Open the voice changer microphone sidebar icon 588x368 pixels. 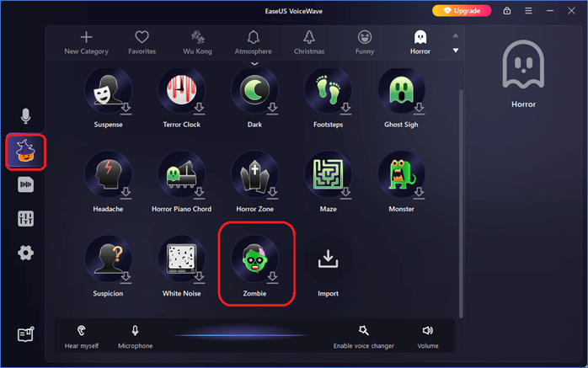(x=25, y=116)
